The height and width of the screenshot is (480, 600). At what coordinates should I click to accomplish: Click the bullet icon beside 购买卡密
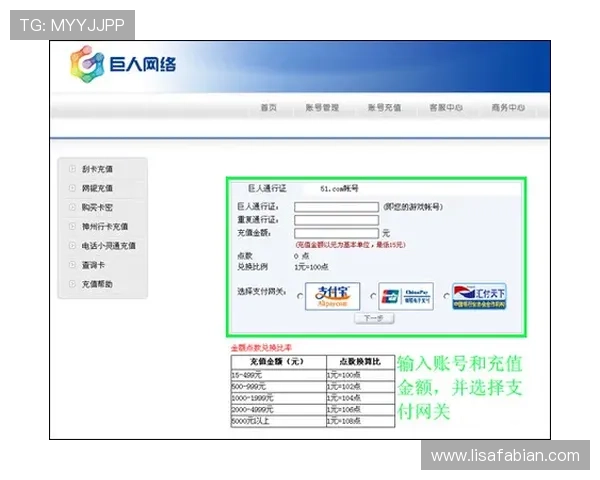(x=72, y=207)
